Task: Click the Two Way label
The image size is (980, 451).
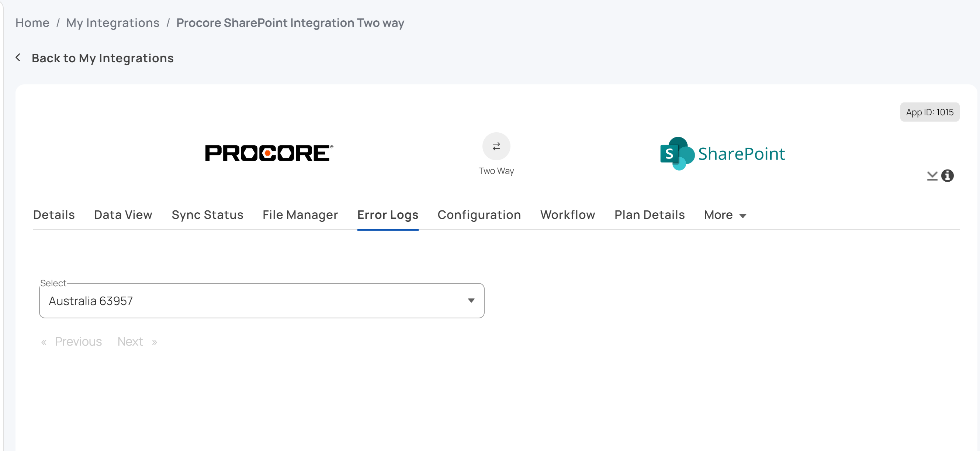Action: (x=496, y=171)
